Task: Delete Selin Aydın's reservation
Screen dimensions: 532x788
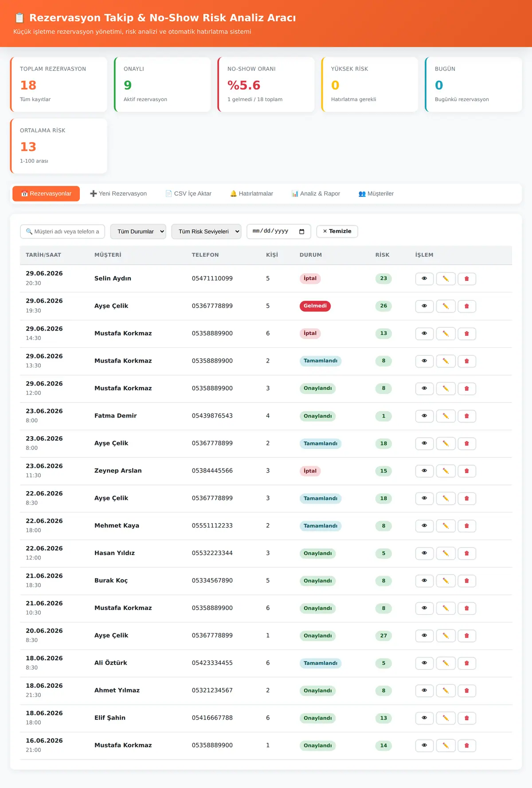Action: click(467, 279)
